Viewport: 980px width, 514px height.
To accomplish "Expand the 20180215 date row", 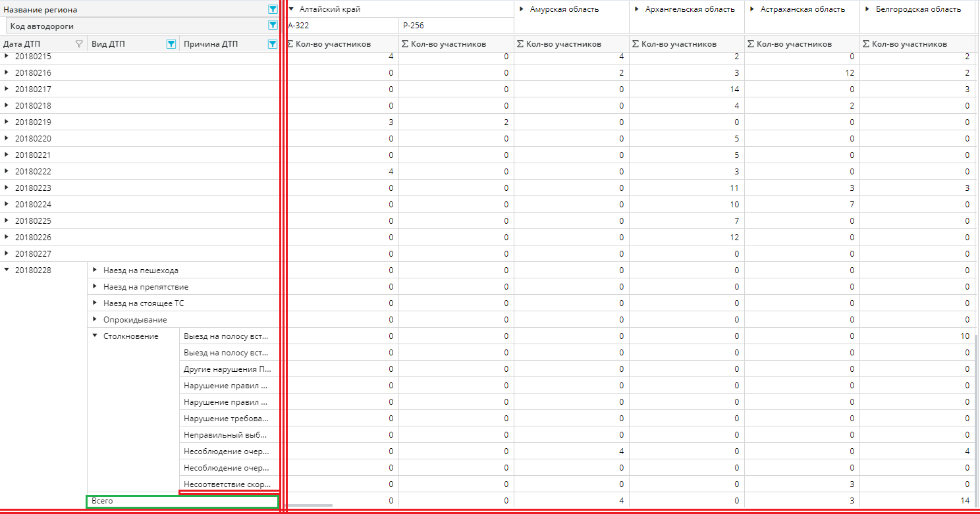I will coord(7,57).
